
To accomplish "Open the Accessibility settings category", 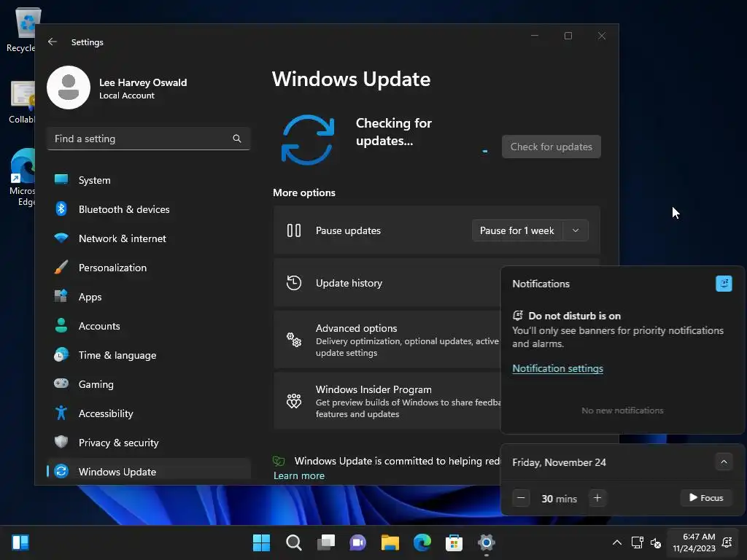I will 149,413.
